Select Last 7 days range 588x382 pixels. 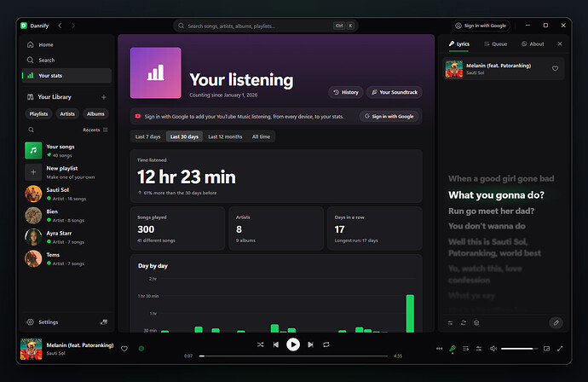pos(147,136)
